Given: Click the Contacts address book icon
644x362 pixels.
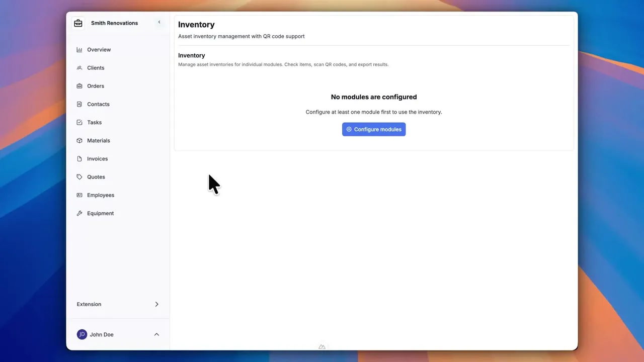Looking at the screenshot, I should tap(79, 104).
